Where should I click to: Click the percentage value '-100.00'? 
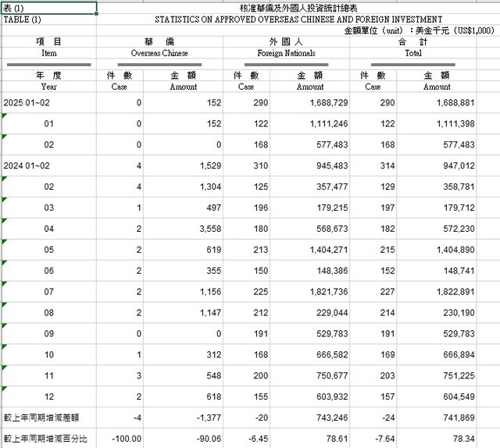120,439
